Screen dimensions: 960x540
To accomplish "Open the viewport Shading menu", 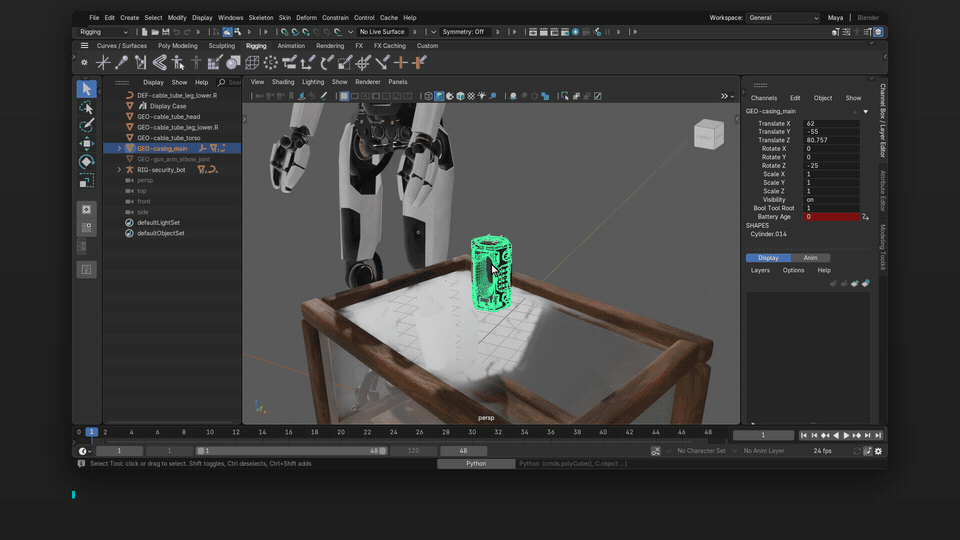I will click(283, 82).
